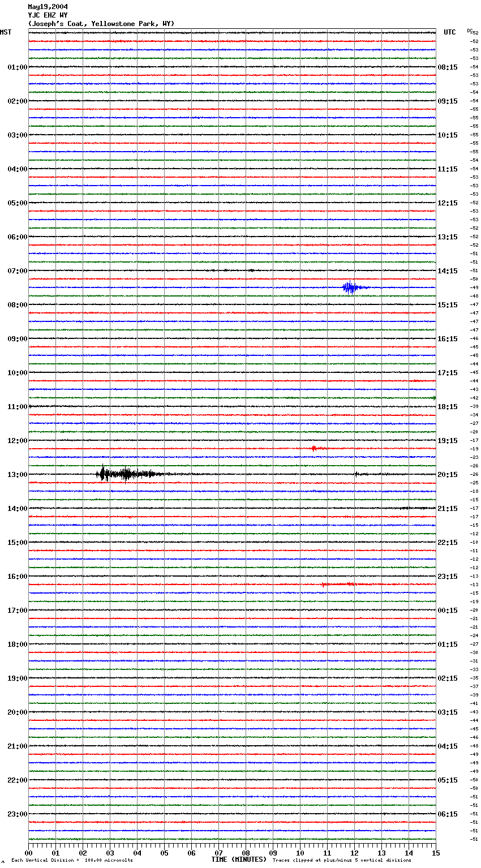Select the 15 minute tick label on bottom axis
Viewport: 481px width, 868px height.
(x=436, y=853)
